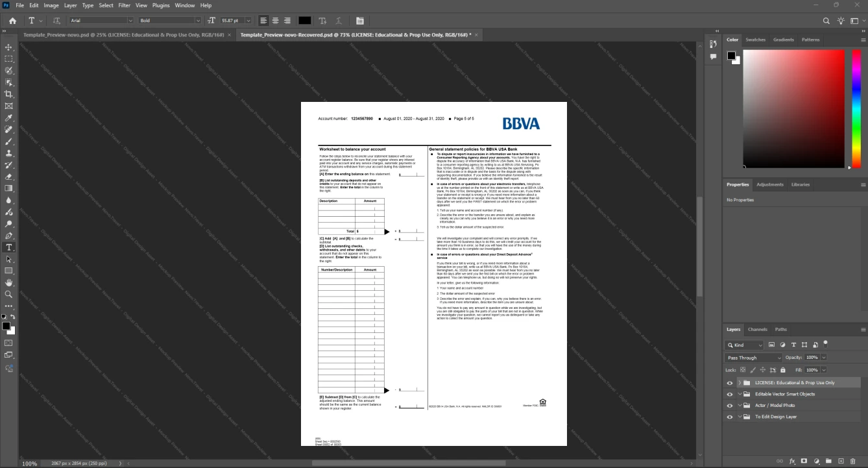Right align text
Image resolution: width=868 pixels, height=468 pixels.
(287, 21)
